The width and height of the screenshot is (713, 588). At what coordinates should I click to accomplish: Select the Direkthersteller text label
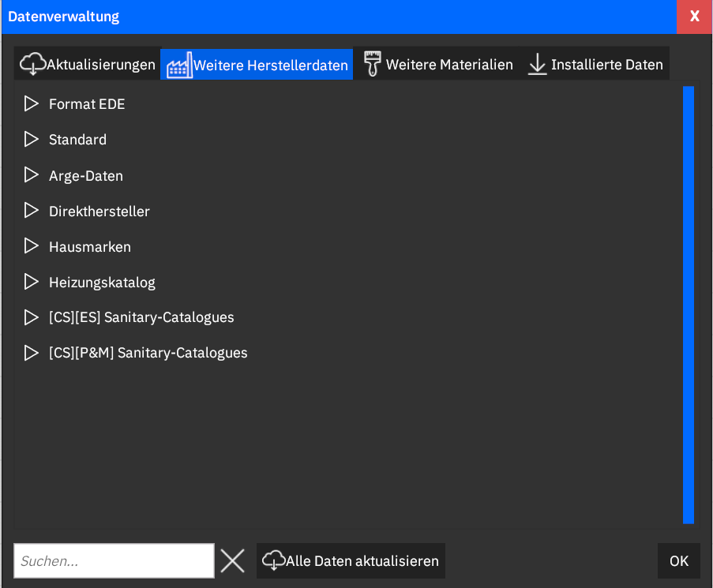[x=99, y=212]
